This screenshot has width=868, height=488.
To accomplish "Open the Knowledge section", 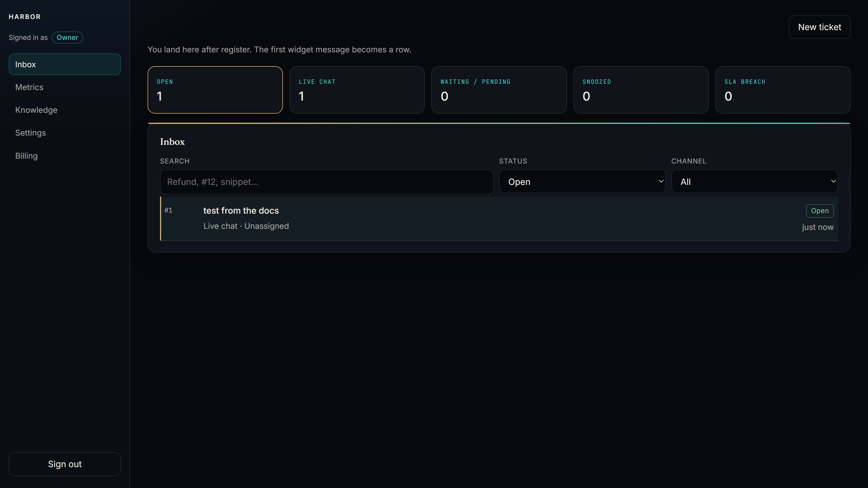I will click(65, 110).
